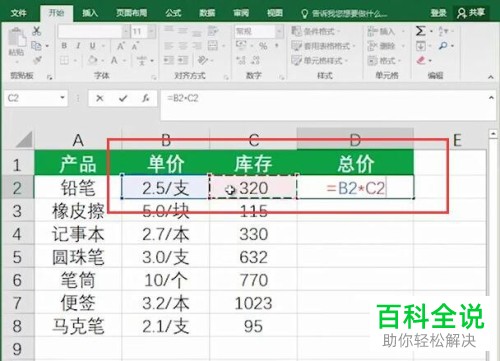Screen dimensions: 500x361
Task: Apply percent style % icon
Action: pos(263,46)
